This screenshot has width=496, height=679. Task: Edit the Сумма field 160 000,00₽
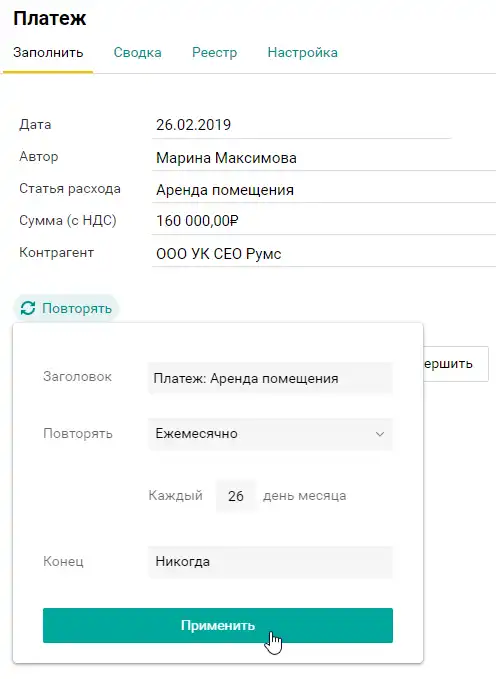[x=324, y=221]
